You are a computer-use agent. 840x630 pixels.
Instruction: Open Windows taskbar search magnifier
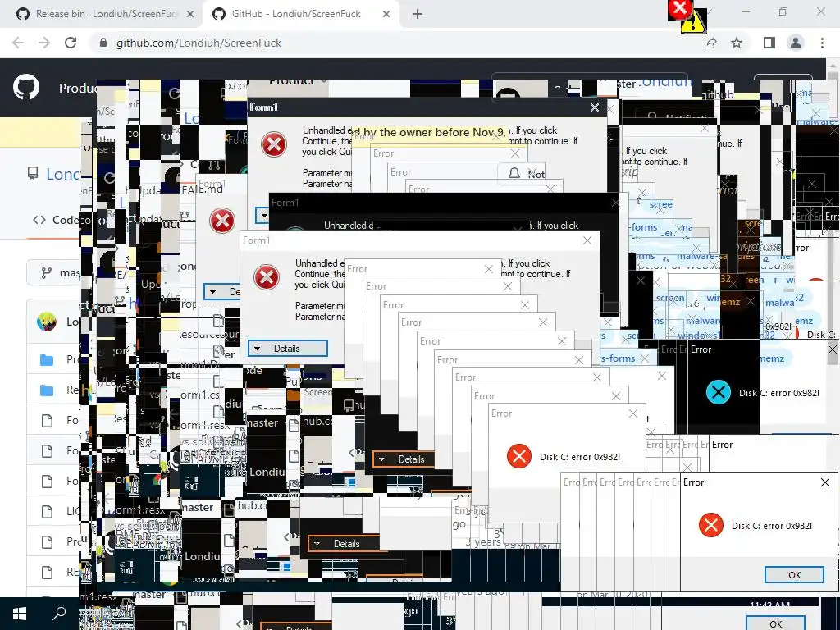[x=59, y=614]
